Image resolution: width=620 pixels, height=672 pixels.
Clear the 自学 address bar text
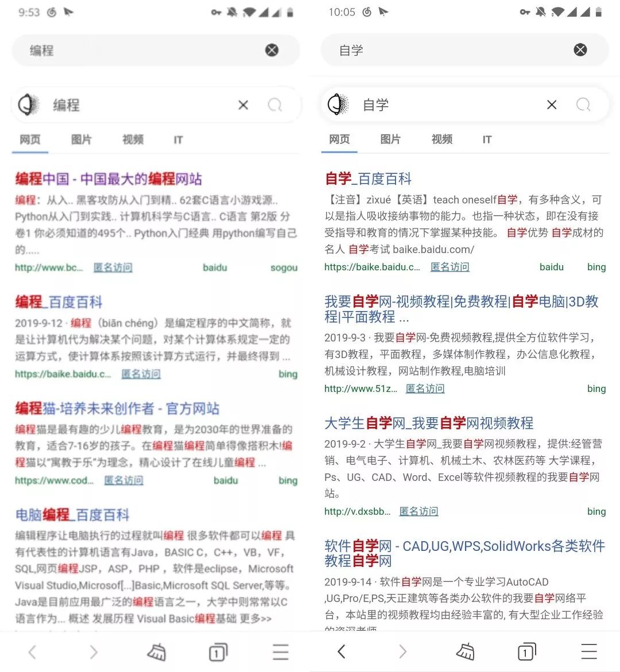pyautogui.click(x=580, y=50)
